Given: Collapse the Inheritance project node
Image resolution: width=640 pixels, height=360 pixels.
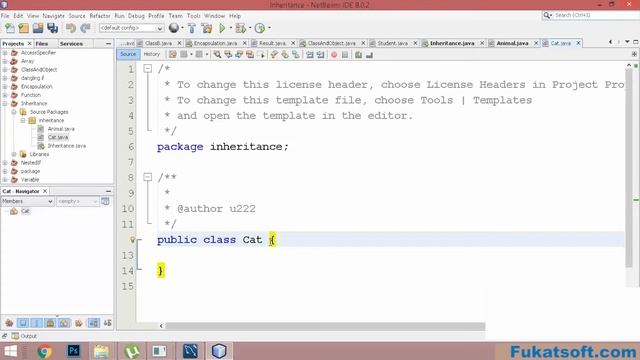Looking at the screenshot, I should click(x=5, y=103).
